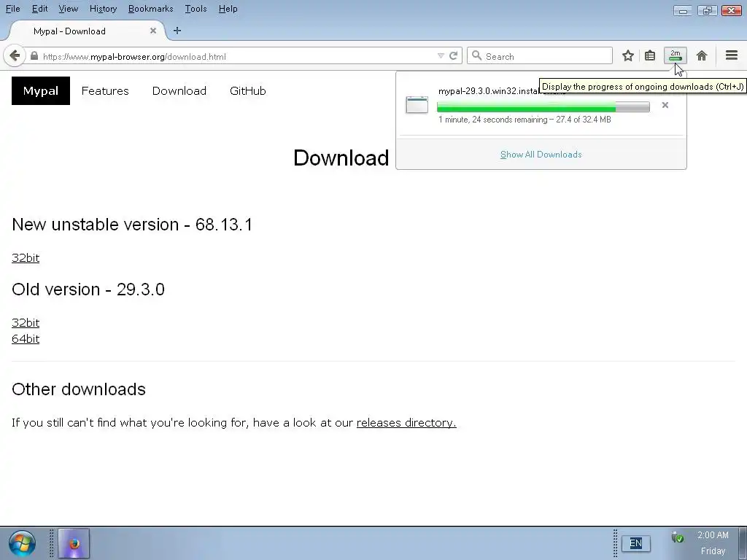Open the releases directory link
The image size is (747, 560).
tap(406, 422)
